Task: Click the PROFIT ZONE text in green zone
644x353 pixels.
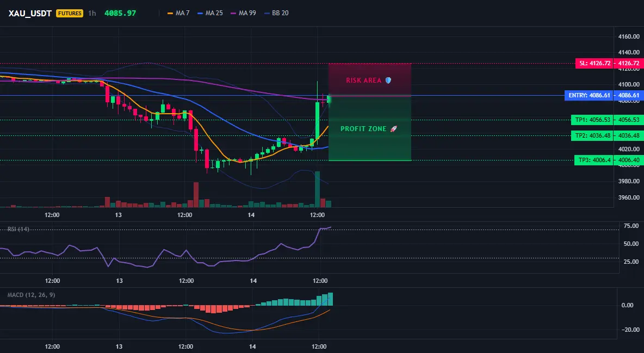Action: tap(363, 128)
